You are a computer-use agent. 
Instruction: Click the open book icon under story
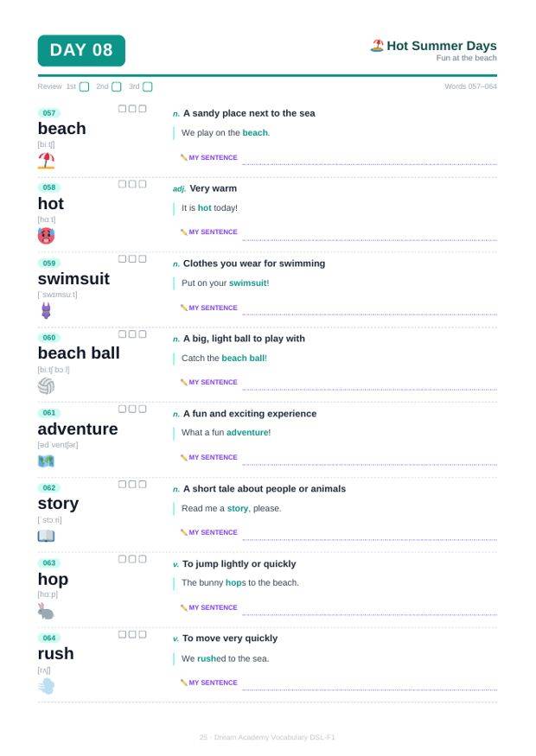(47, 537)
